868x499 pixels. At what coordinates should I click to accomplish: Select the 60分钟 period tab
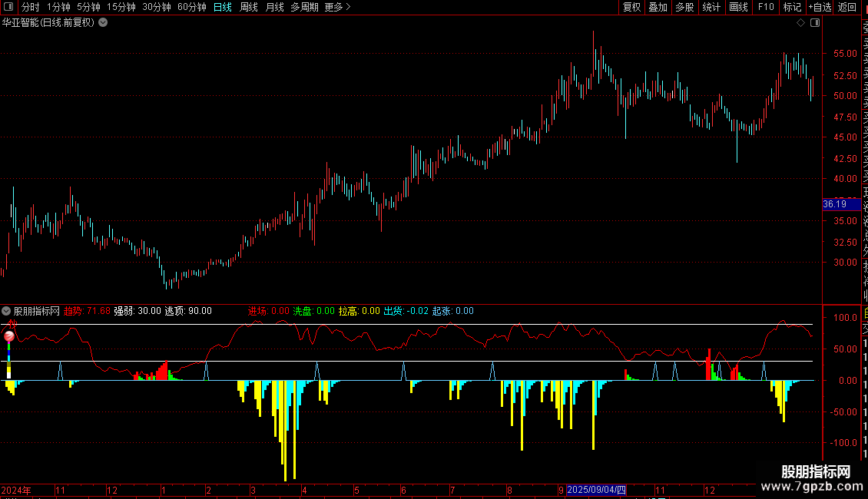click(191, 7)
